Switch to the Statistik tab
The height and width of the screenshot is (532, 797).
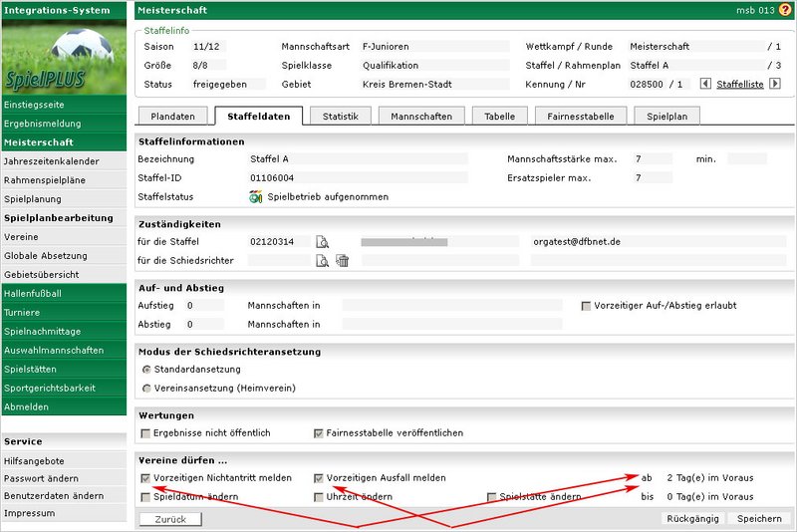[340, 117]
